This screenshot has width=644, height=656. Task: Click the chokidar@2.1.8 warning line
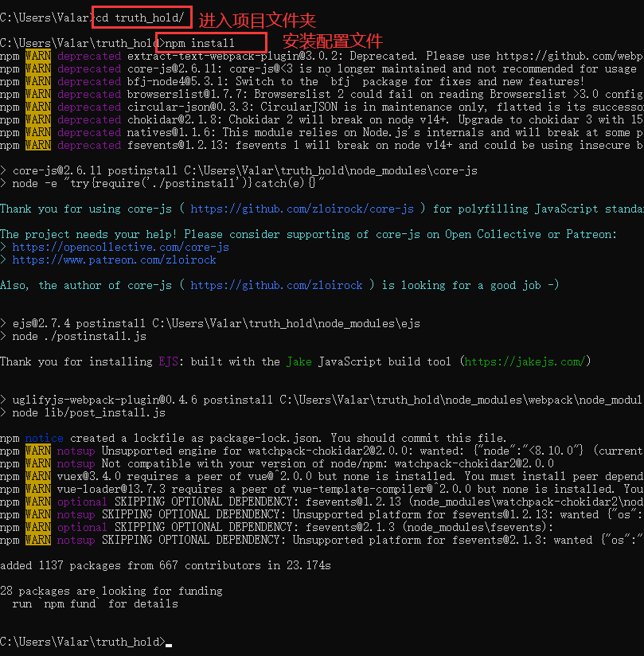pyautogui.click(x=322, y=119)
